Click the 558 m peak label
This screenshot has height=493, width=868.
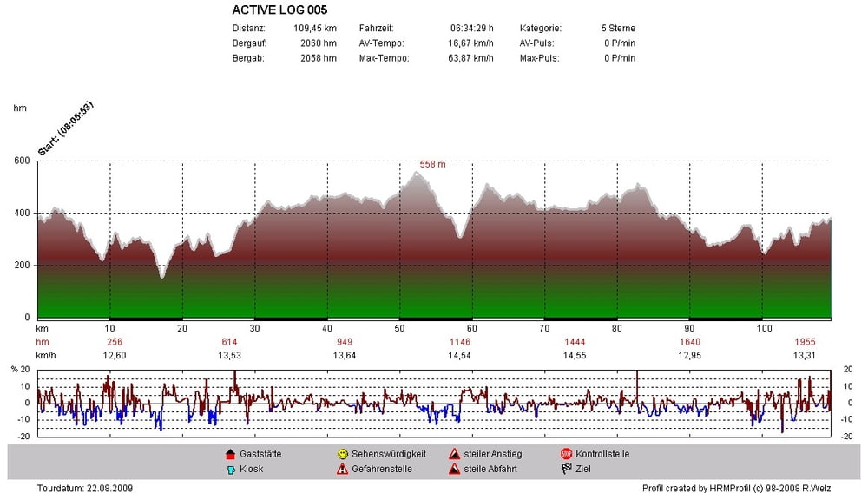pos(432,164)
